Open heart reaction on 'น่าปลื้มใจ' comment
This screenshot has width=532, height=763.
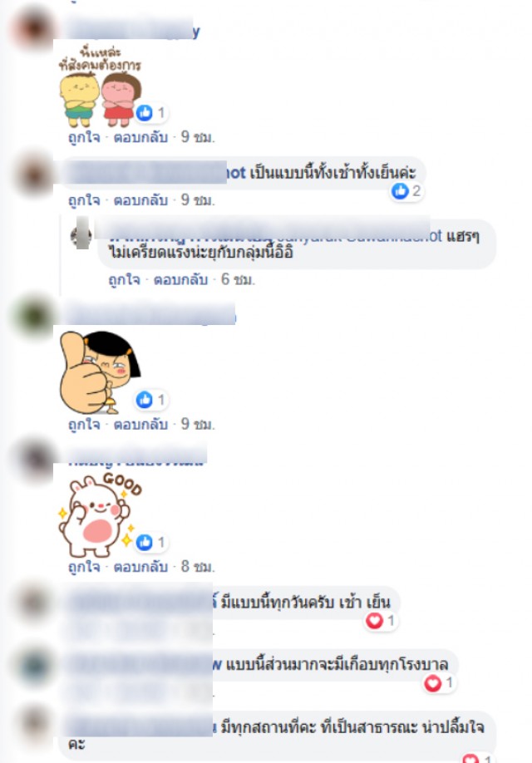477,758
